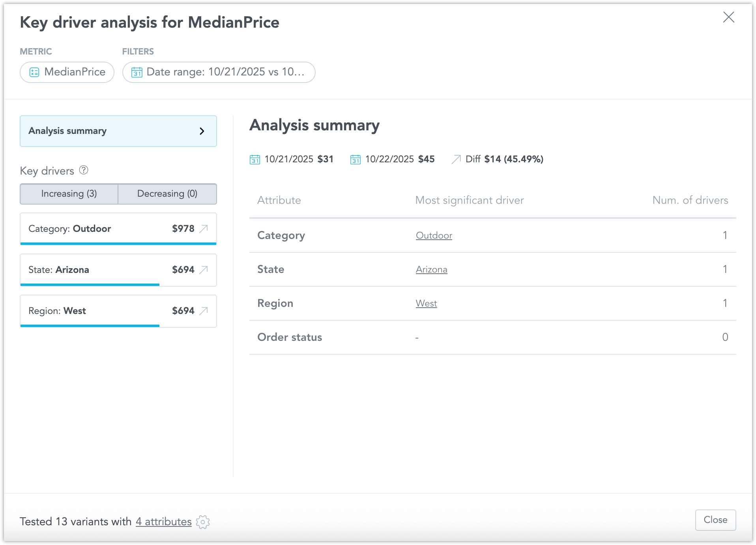
Task: Click the MedianPrice metric icon
Action: tap(34, 72)
